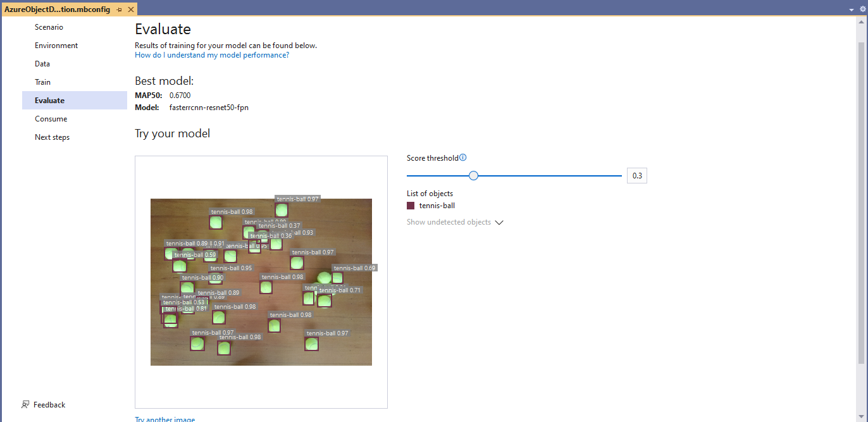Select the Data step in sidebar

tap(42, 64)
